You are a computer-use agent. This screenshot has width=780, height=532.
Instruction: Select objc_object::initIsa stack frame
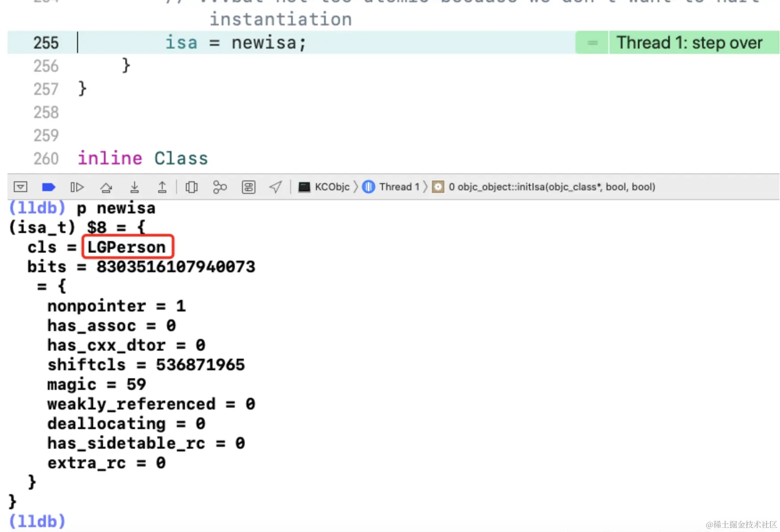[x=544, y=187]
